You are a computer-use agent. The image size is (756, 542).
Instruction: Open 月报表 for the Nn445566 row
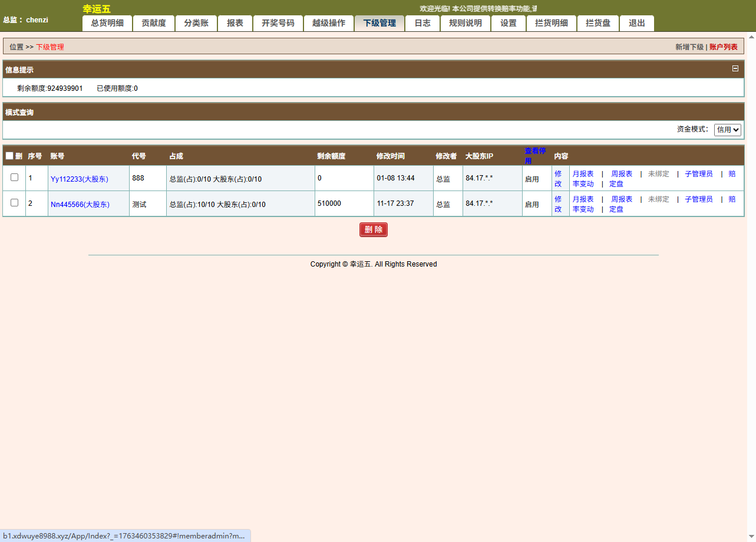tap(583, 199)
